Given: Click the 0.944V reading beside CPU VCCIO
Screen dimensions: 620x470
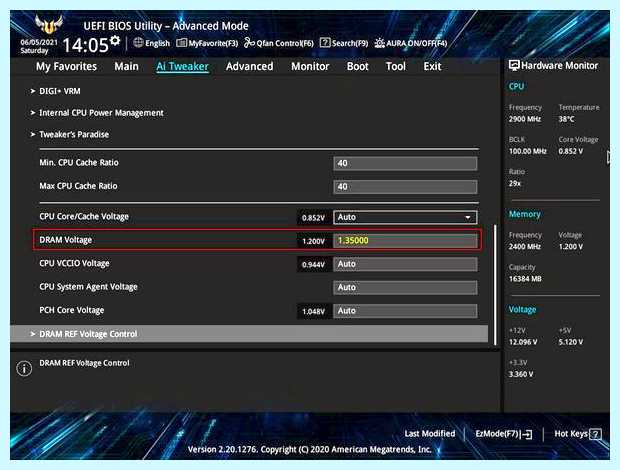Looking at the screenshot, I should [x=313, y=264].
